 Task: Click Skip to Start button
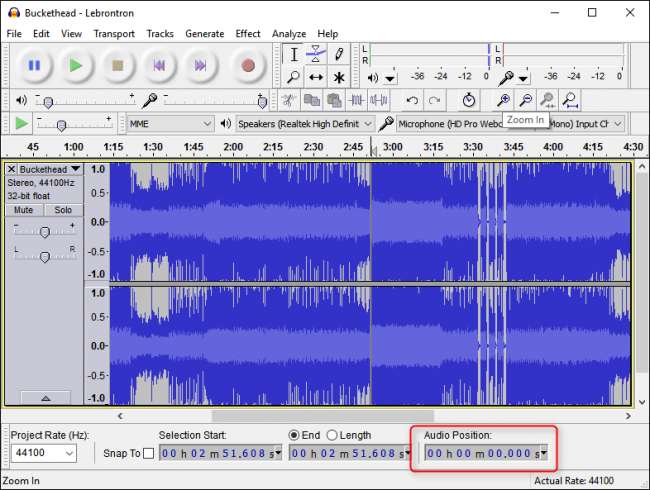(x=159, y=66)
